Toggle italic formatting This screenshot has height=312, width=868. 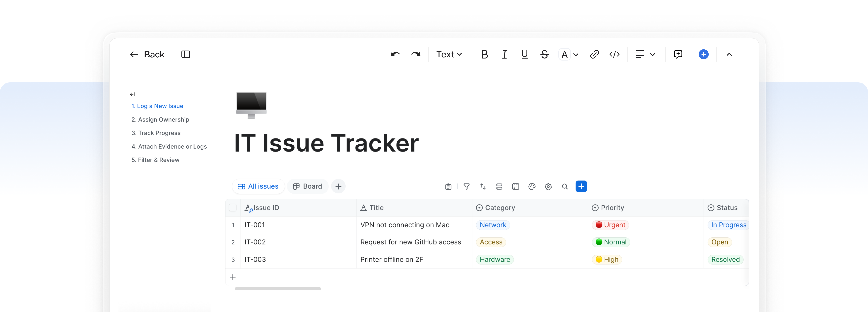tap(504, 54)
